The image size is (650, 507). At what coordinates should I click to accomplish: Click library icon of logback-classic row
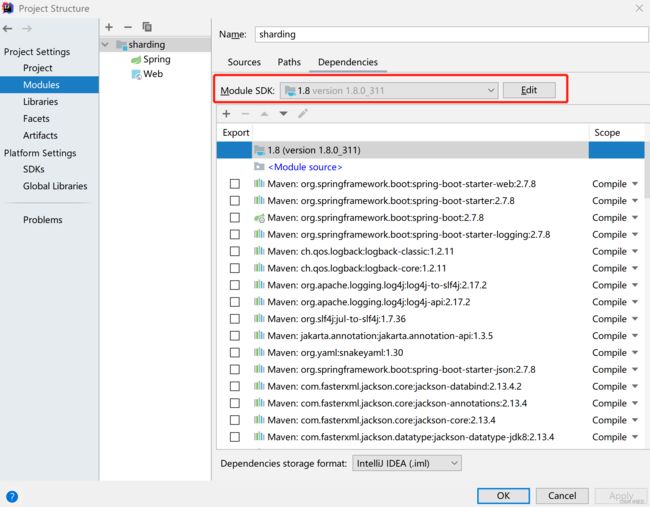(260, 251)
